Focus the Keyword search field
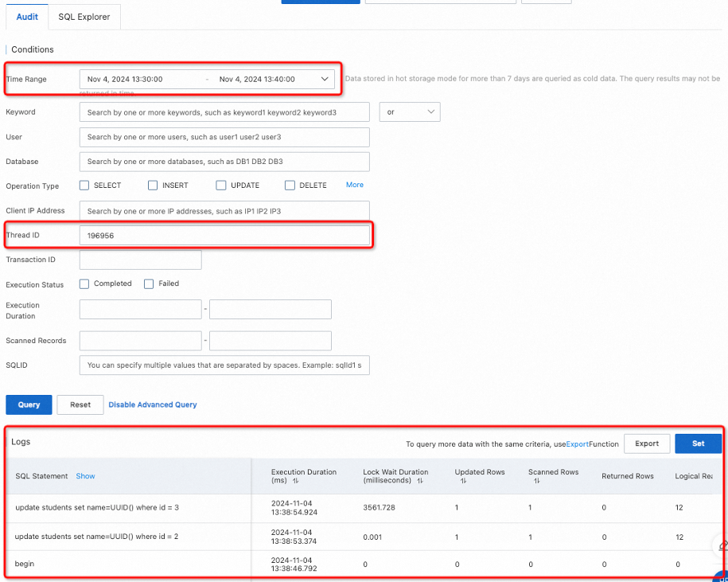 (224, 112)
